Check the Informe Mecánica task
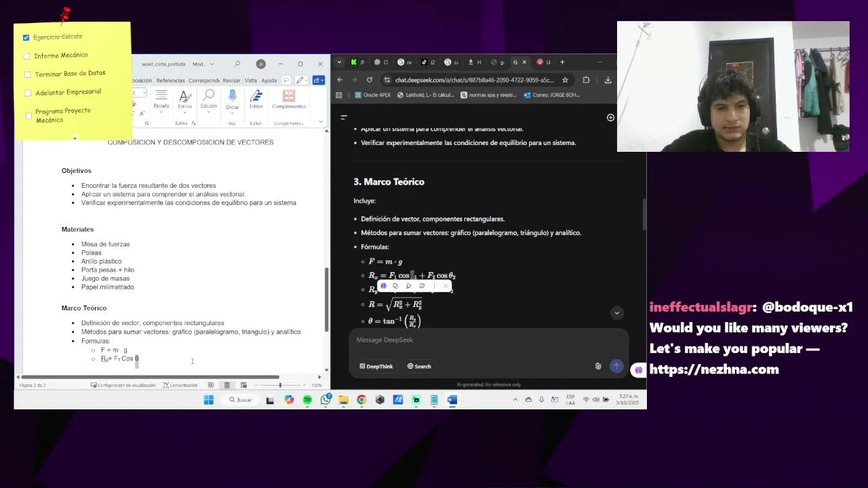Image resolution: width=868 pixels, height=488 pixels. tap(27, 56)
